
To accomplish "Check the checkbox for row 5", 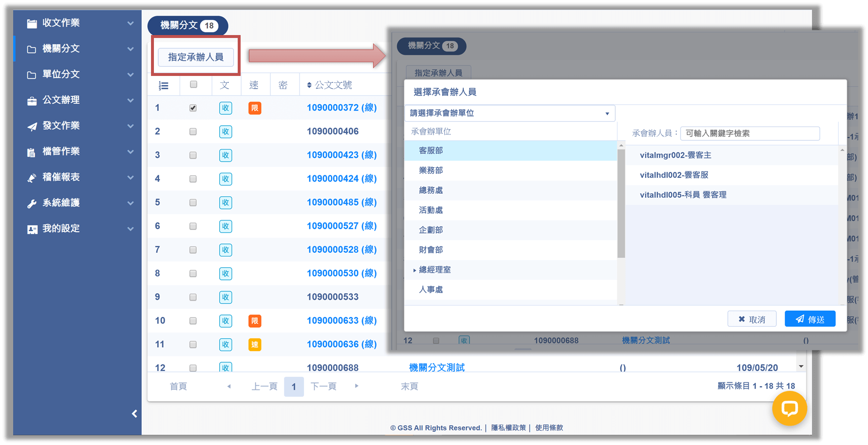I will (x=193, y=203).
